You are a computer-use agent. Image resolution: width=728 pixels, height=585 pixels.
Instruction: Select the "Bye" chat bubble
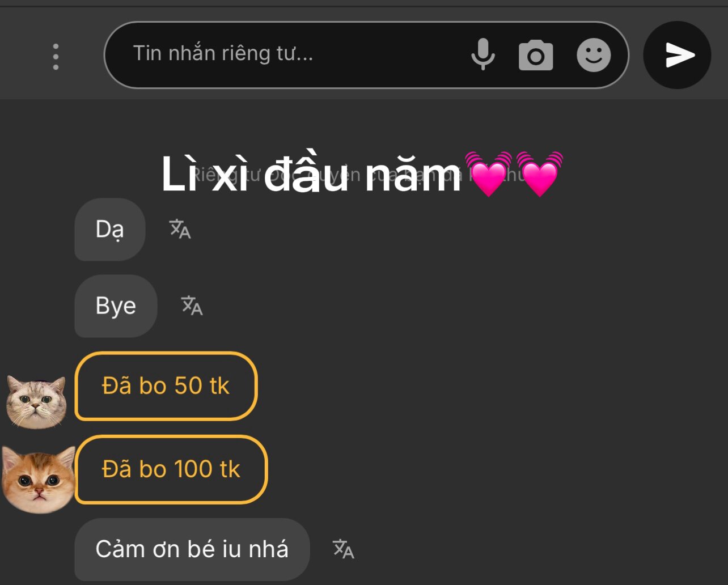coord(116,306)
